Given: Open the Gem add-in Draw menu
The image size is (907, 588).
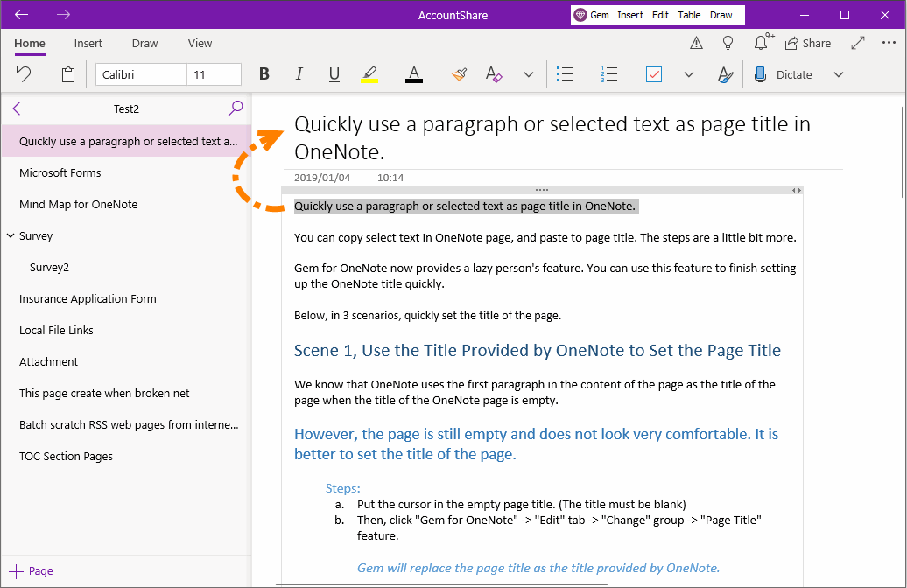Looking at the screenshot, I should point(721,15).
